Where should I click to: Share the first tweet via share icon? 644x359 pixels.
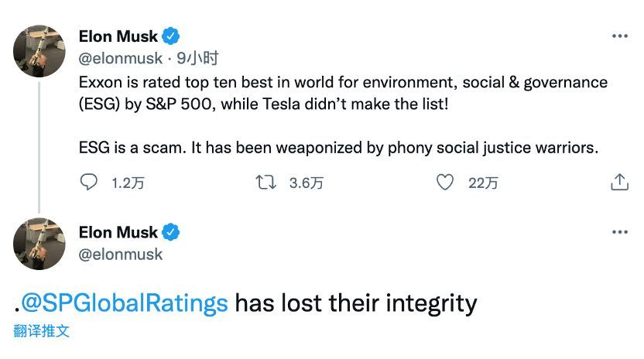(x=619, y=183)
